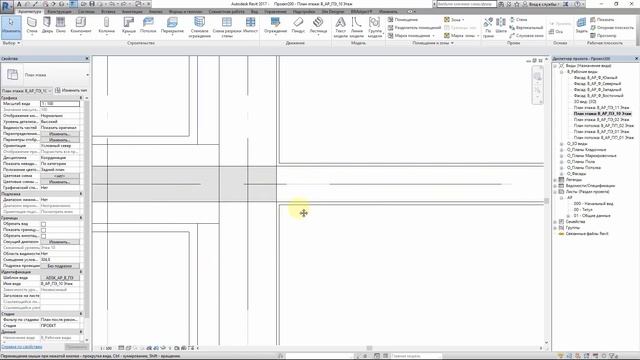640x360 pixels.
Task: Click the Dormer (Слуховое окно) tool
Action: click(527, 36)
